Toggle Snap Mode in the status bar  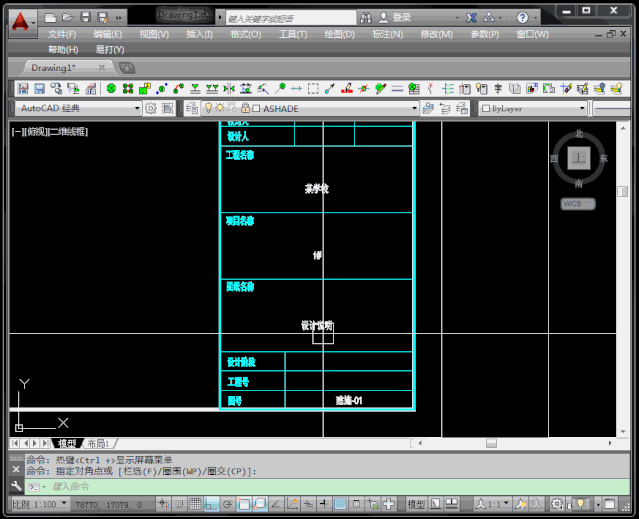[179, 504]
